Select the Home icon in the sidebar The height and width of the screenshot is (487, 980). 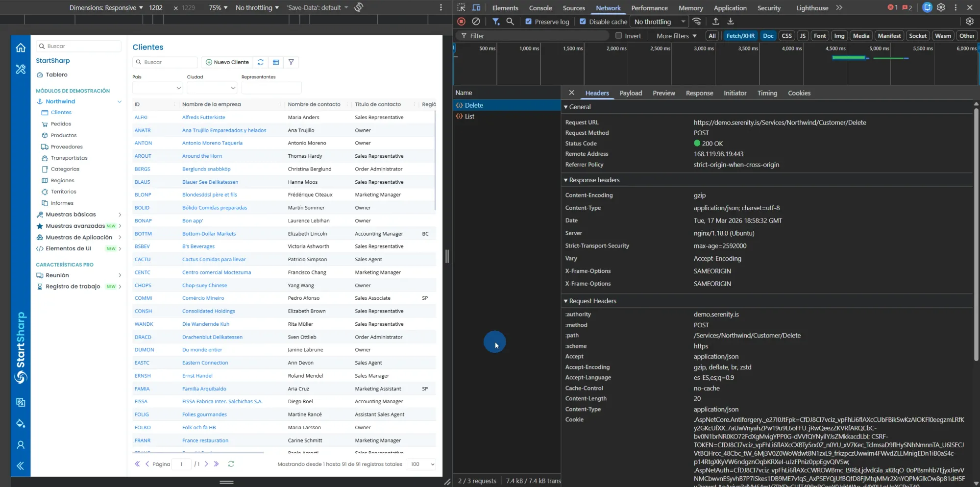pos(20,48)
